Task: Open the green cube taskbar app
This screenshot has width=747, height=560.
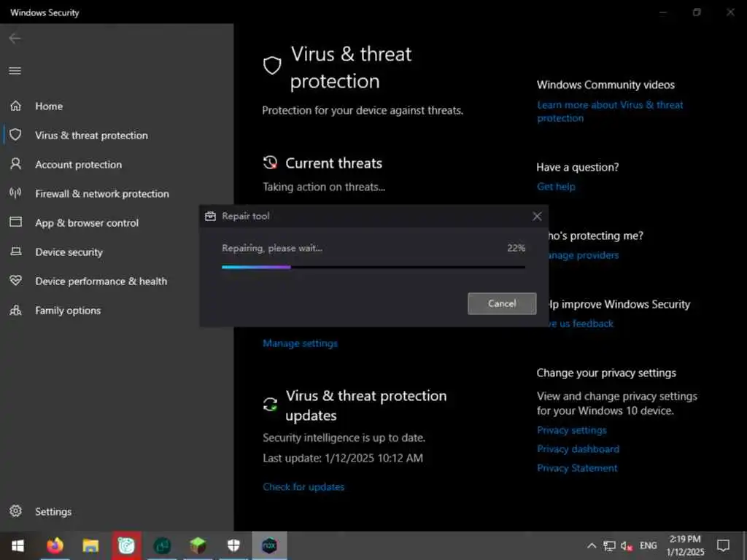Action: [x=198, y=545]
